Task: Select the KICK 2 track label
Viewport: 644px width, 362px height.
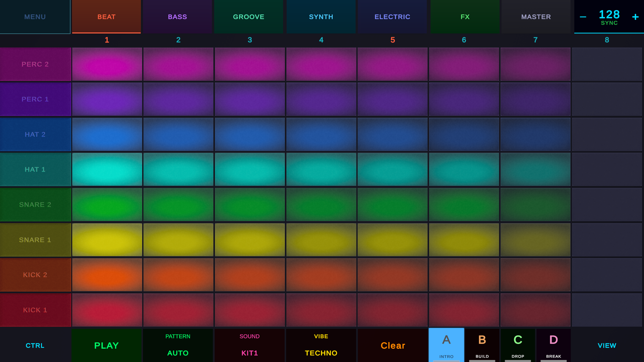Action: click(x=35, y=275)
